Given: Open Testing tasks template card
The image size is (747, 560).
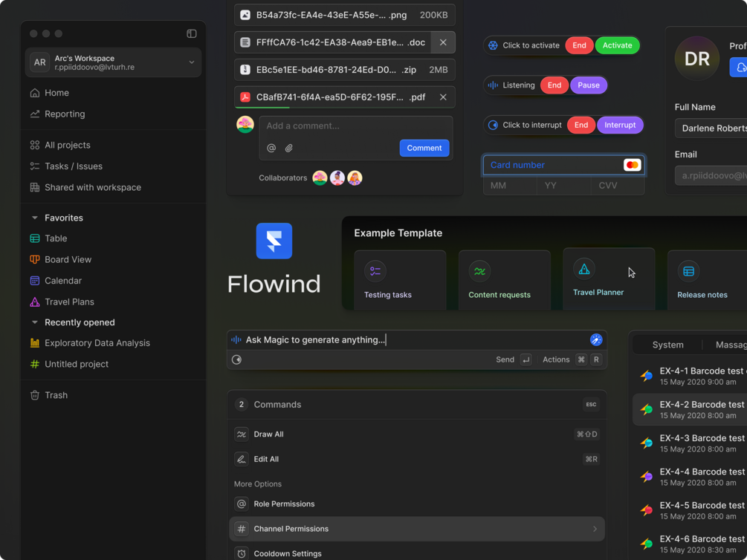Looking at the screenshot, I should click(400, 280).
